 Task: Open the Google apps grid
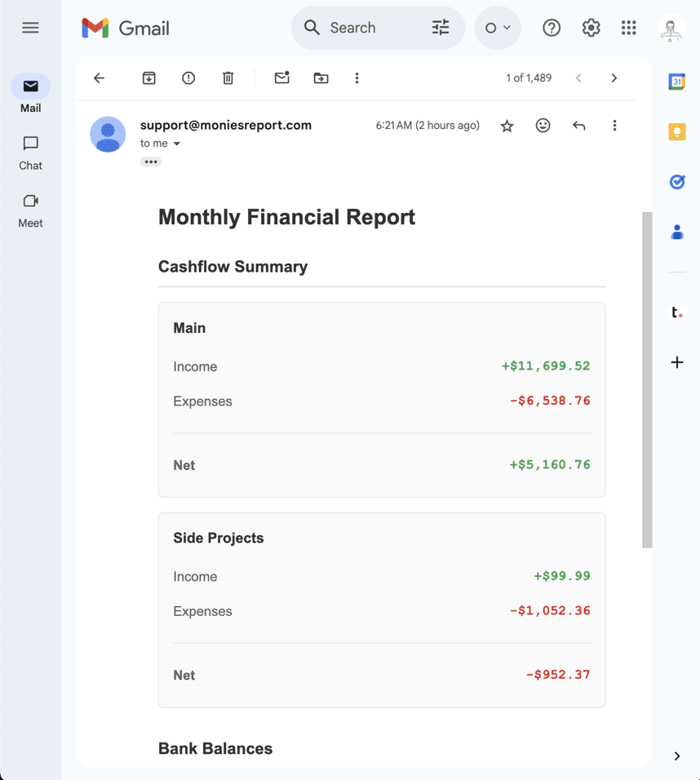pyautogui.click(x=629, y=28)
